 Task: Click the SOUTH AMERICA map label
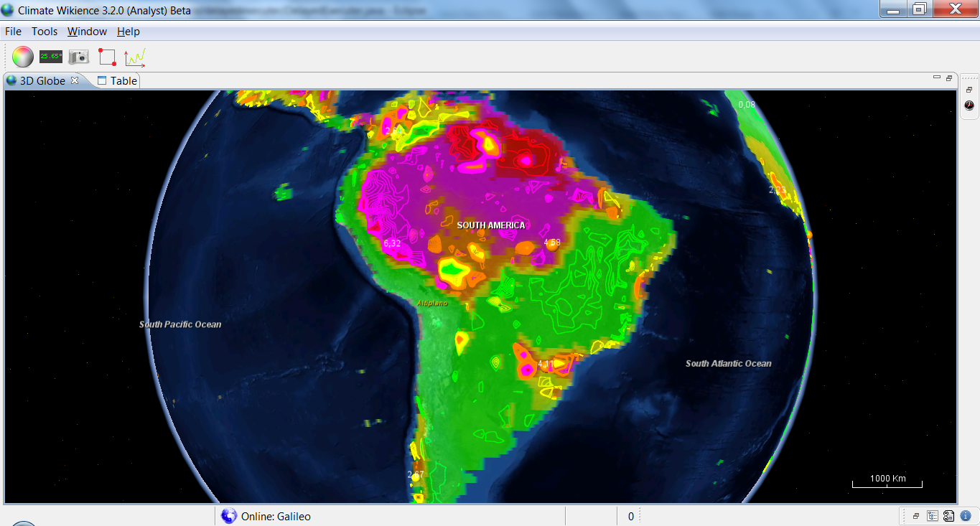click(491, 225)
